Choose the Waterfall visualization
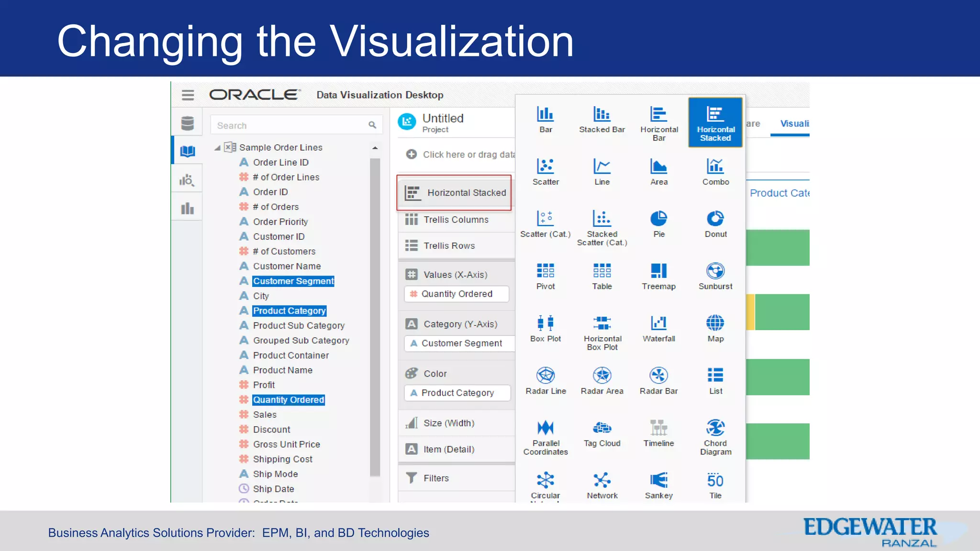 (x=659, y=329)
